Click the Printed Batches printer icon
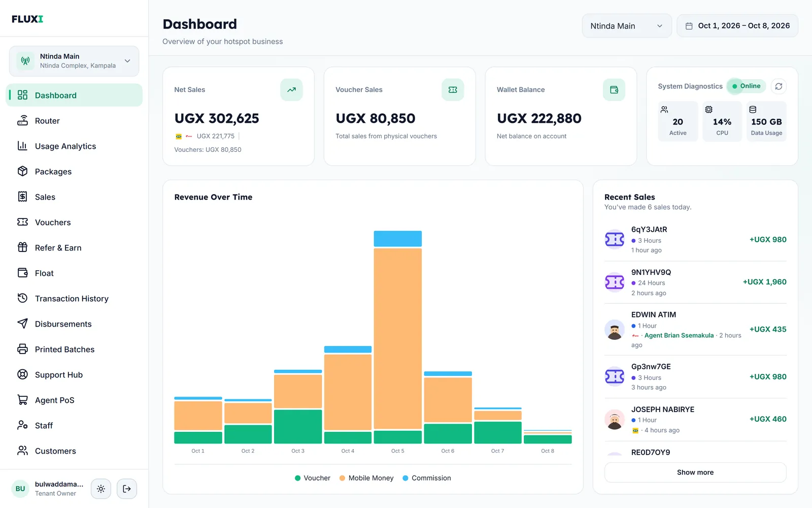 pos(22,349)
